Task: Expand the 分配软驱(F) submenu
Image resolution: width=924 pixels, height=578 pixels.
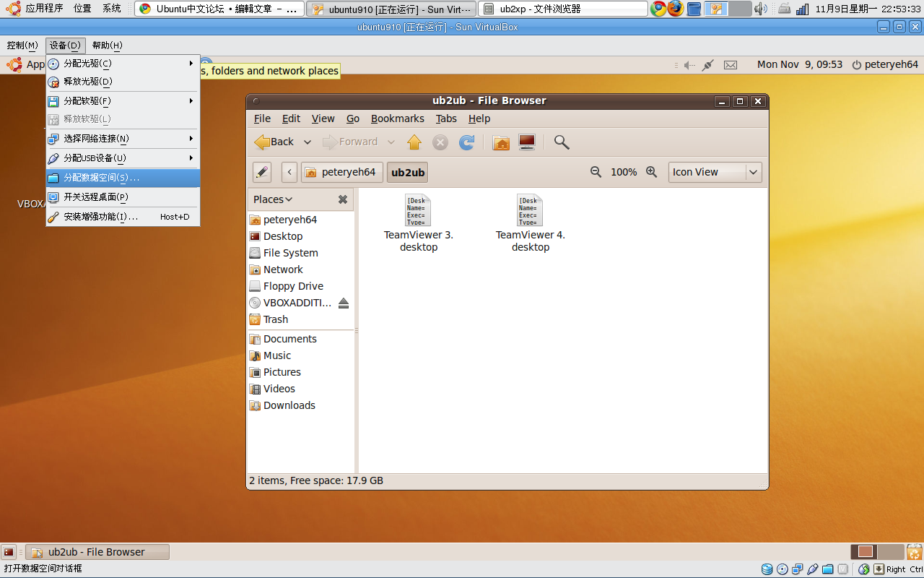Action: click(x=123, y=101)
